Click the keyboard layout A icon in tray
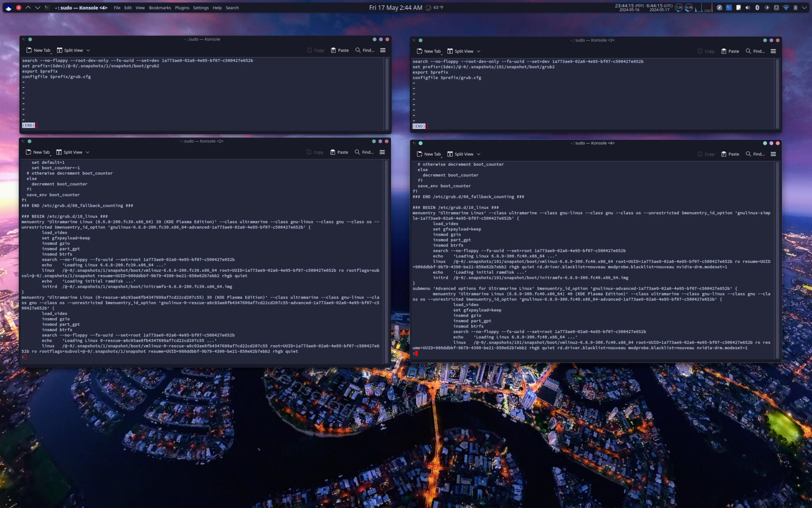Viewport: 812px width, 508px height. [776, 8]
